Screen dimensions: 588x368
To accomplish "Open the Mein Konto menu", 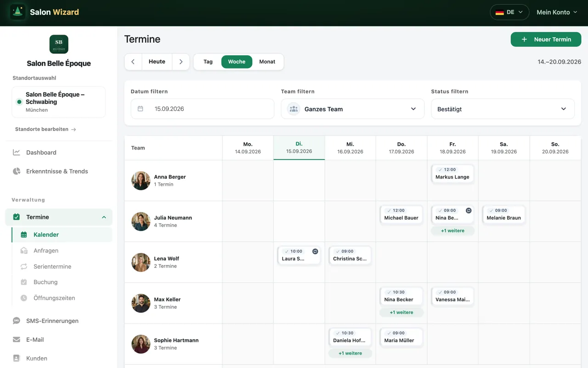I will point(557,12).
